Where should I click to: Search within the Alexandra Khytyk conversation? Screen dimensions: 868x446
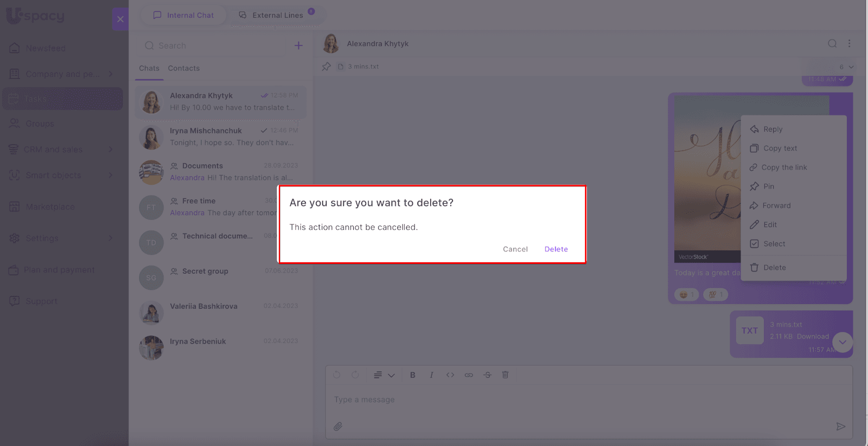[x=832, y=43]
